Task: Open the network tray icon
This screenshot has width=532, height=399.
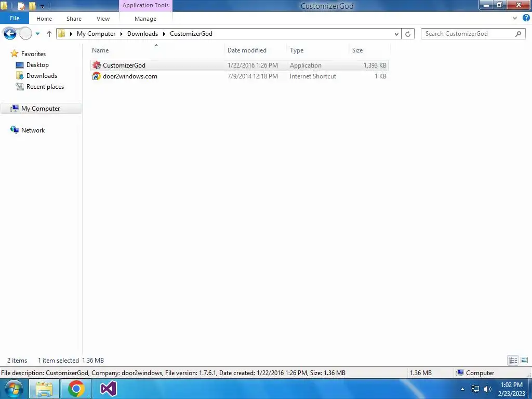Action: click(x=475, y=389)
